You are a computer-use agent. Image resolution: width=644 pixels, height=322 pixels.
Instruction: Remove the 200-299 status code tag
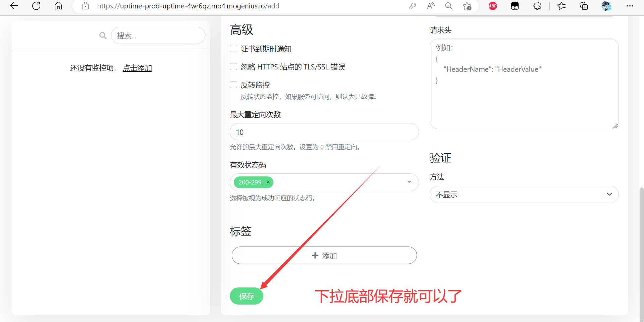[268, 182]
